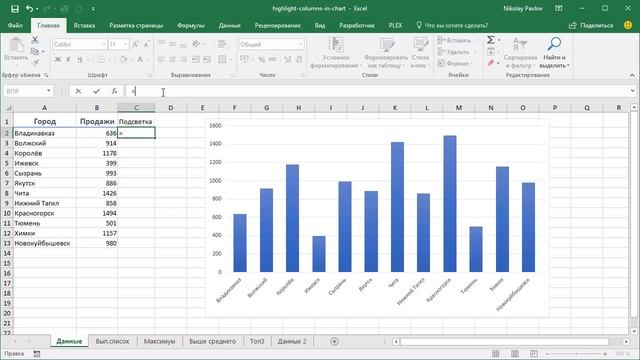Open Ribbon Display Options in title bar
Screen dimensions: 640x360
pos(559,8)
